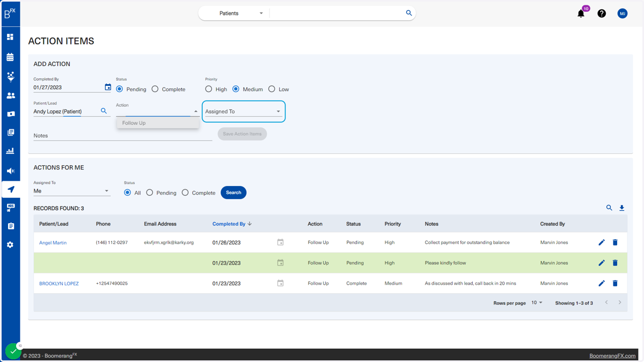Edit the 'Please kindly follow' action item

pos(602,263)
